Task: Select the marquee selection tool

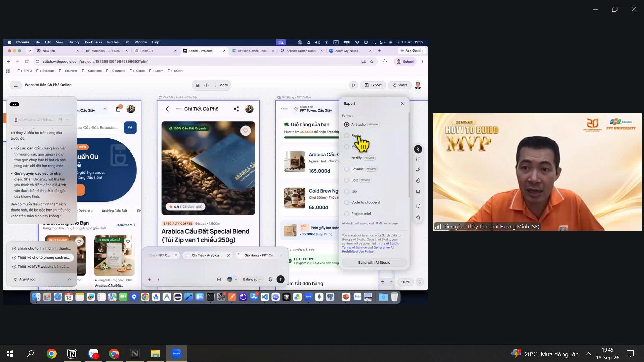Action: 418,160
